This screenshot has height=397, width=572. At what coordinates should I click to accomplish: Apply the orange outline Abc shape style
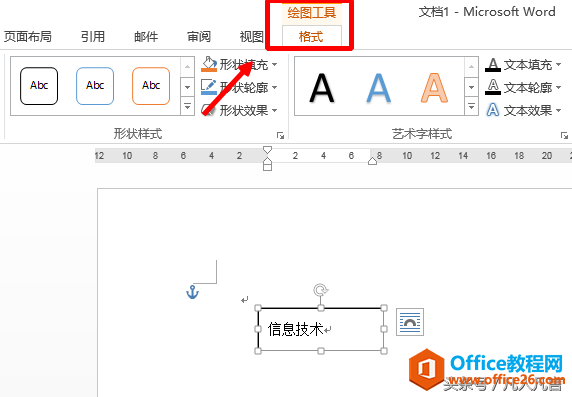click(151, 86)
